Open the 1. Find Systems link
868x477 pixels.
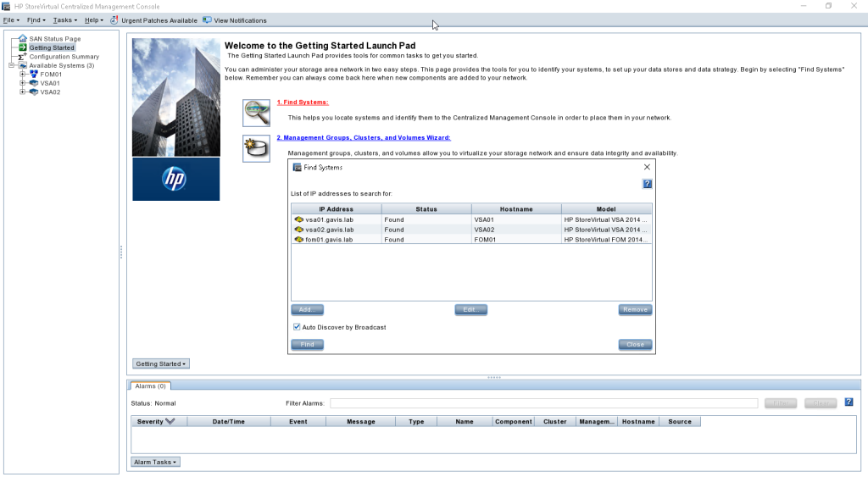(303, 103)
